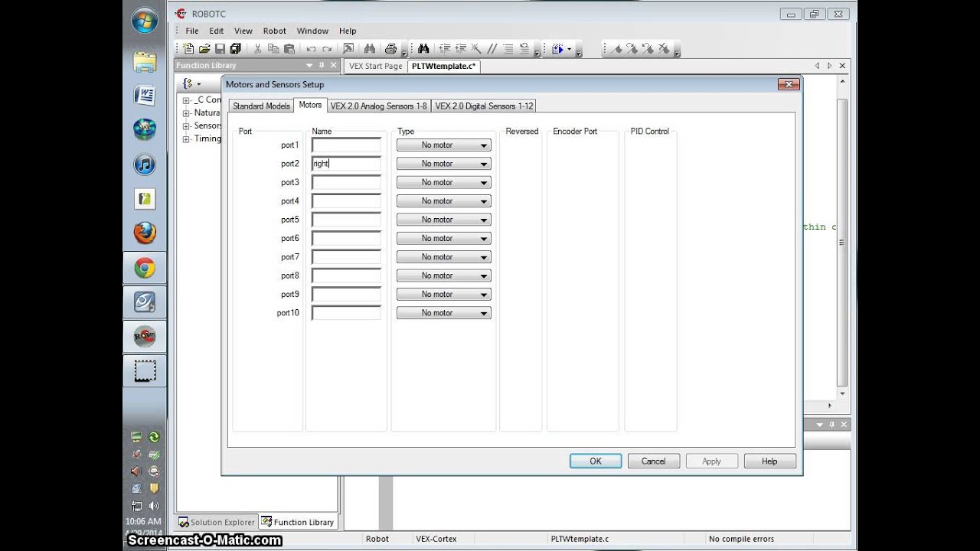
Task: Click the Print toolbar icon
Action: [x=391, y=49]
